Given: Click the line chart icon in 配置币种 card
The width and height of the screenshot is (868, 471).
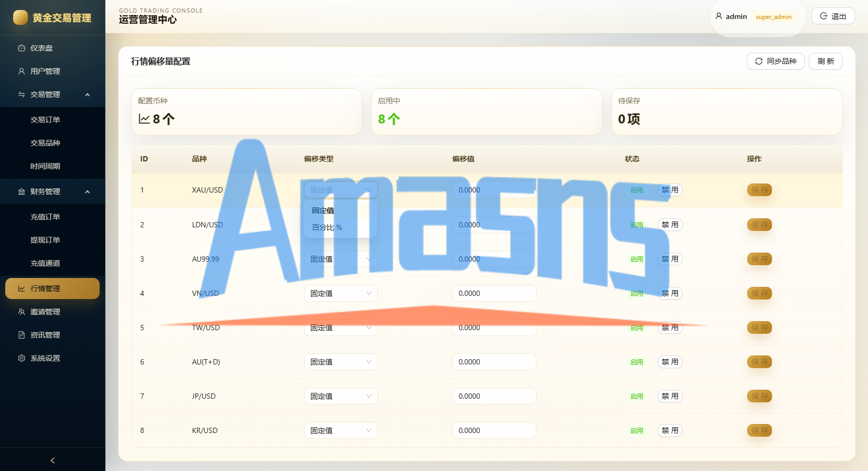Looking at the screenshot, I should click(x=144, y=119).
